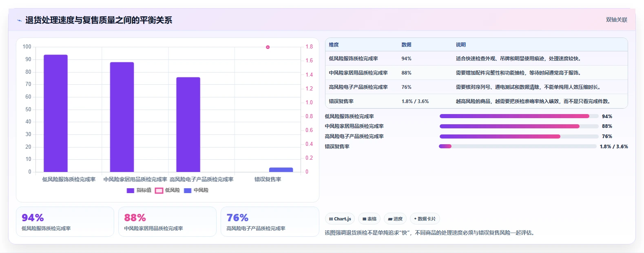Image resolution: width=644 pixels, height=253 pixels.
Task: Select the 表格 tag
Action: click(x=370, y=219)
